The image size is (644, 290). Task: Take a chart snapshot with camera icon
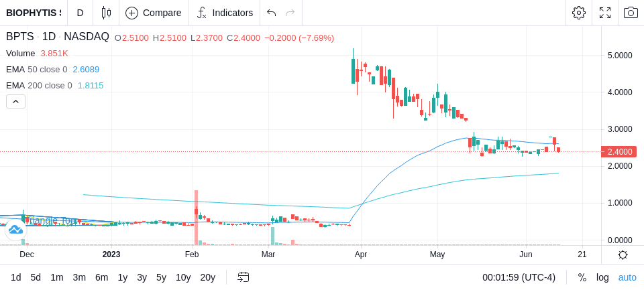tap(631, 13)
